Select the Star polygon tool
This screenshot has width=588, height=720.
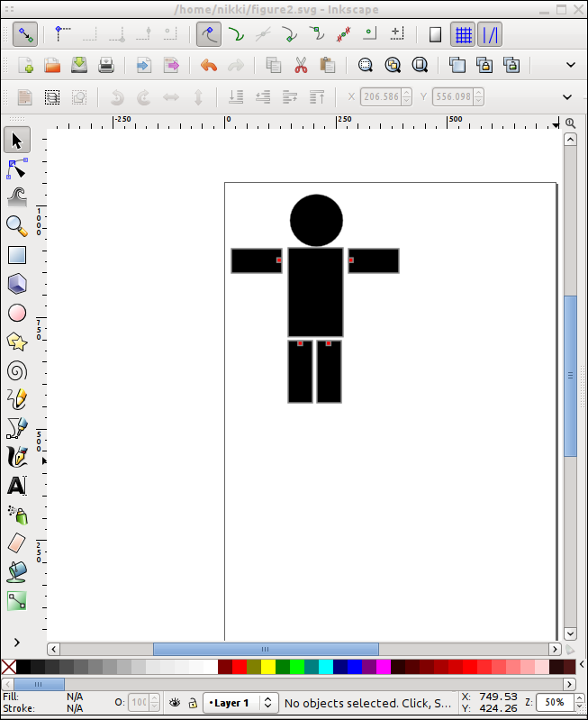tap(17, 342)
